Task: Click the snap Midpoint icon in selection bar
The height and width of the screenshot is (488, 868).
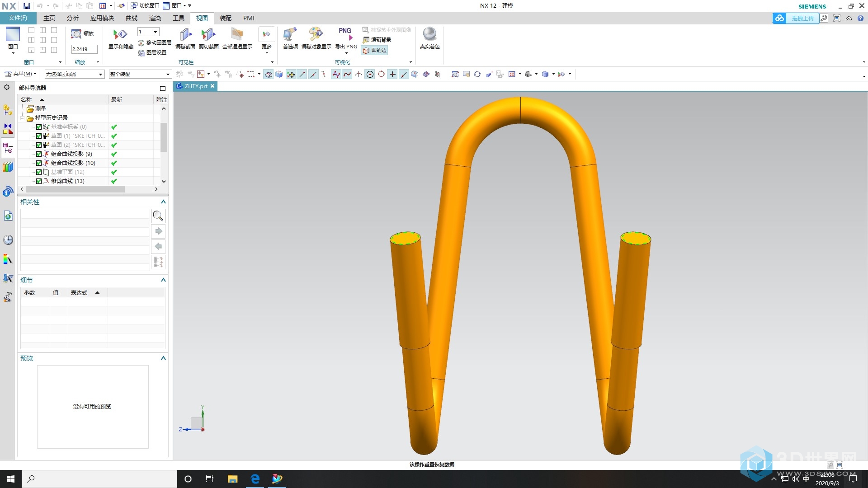Action: 313,75
